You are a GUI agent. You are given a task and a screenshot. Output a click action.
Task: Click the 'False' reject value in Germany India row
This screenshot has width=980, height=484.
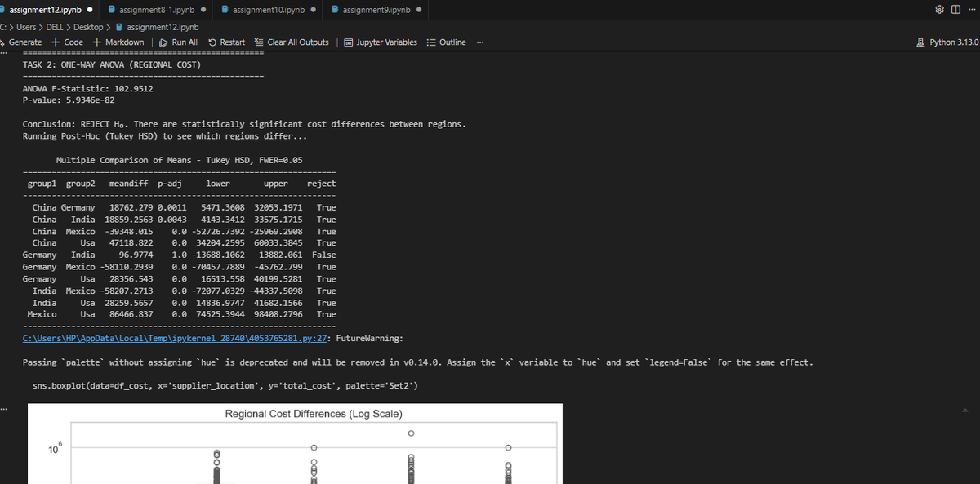[323, 255]
